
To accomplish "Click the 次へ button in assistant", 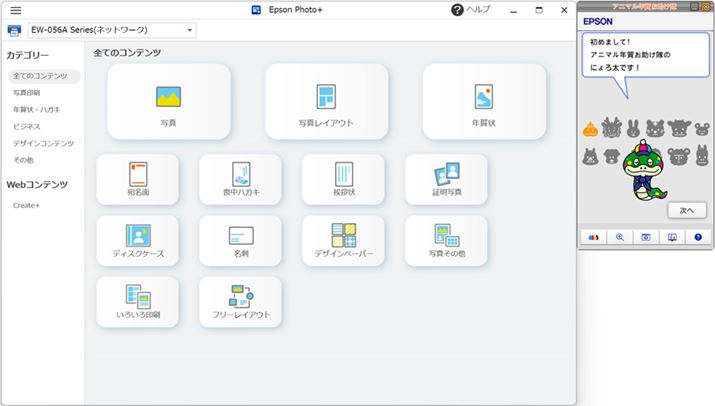I will 686,210.
